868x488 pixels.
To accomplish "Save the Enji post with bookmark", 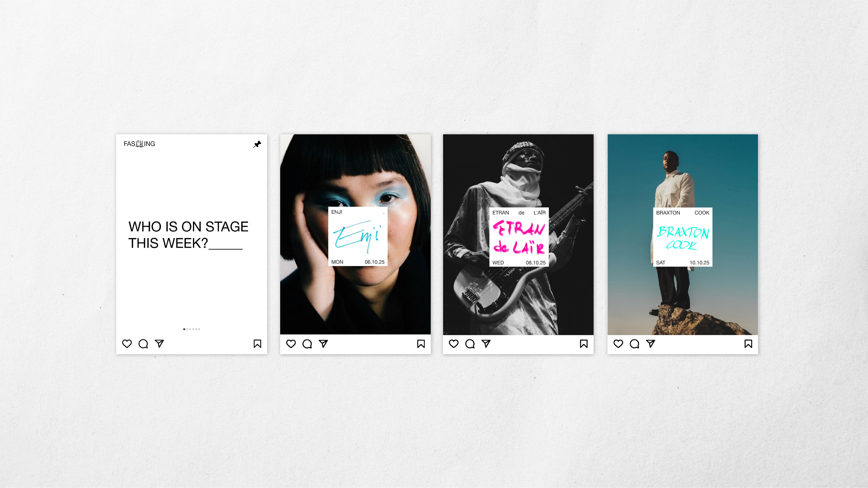I will point(421,344).
